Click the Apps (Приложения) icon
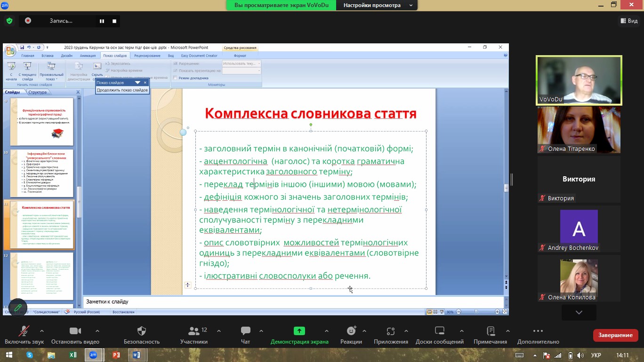The height and width of the screenshot is (362, 644). [390, 331]
